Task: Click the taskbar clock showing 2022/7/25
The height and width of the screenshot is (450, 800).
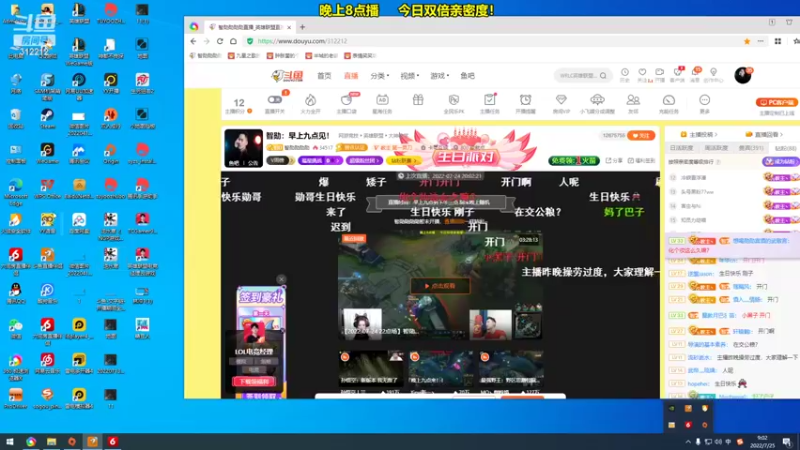Action: click(x=762, y=442)
